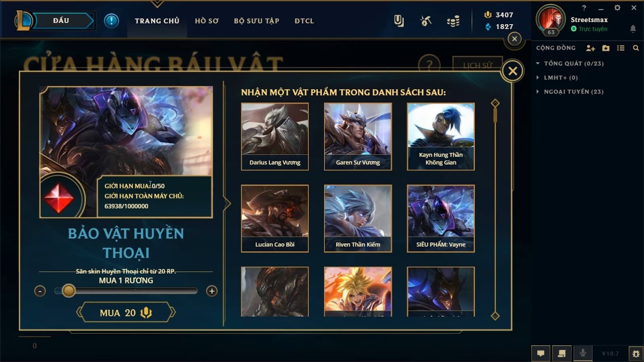Open friends search magnifier icon

point(636,48)
